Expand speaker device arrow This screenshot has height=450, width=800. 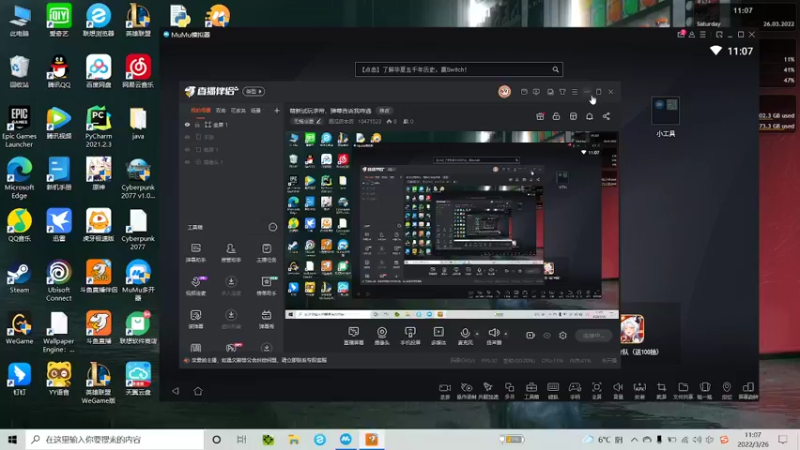pyautogui.click(x=506, y=334)
